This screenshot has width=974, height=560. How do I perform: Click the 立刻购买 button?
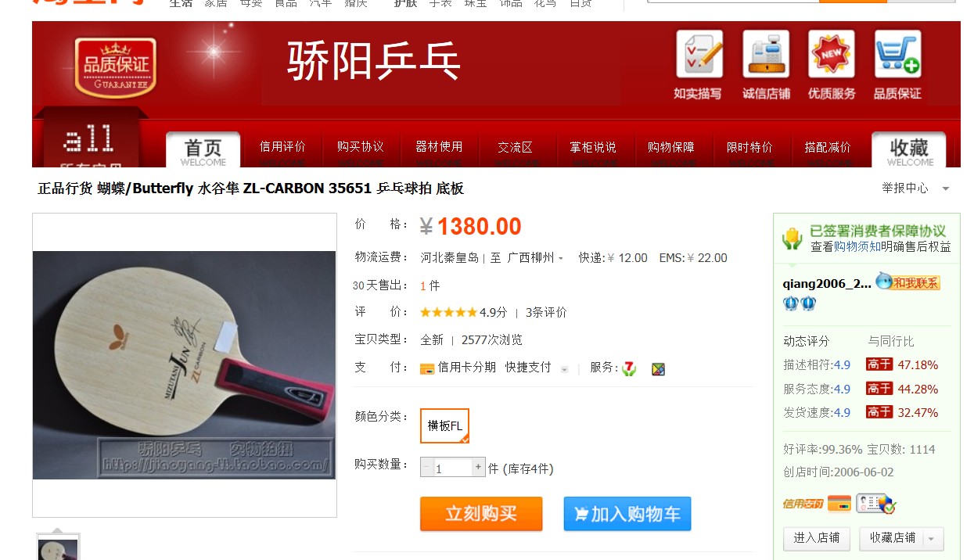481,514
